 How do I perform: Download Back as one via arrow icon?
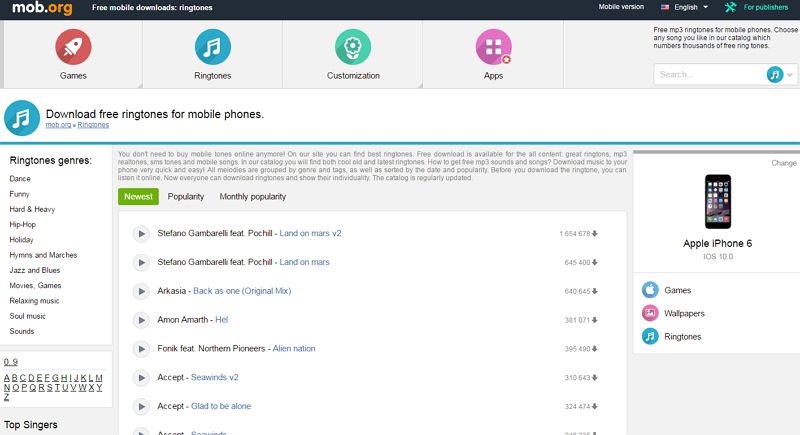point(594,291)
